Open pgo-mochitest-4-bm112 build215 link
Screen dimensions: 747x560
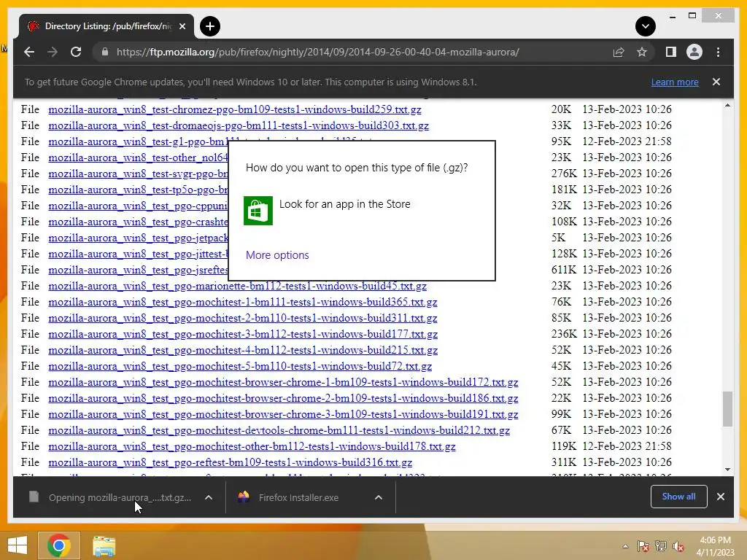[243, 350]
